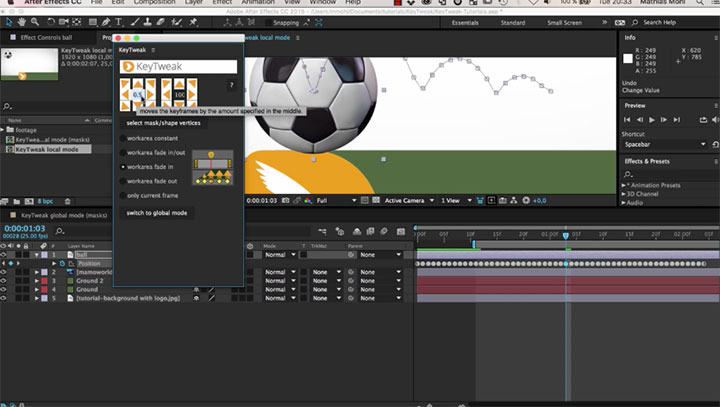Select the Zoom magnifier tool
Viewport: 720px width, 407px height.
[x=34, y=22]
